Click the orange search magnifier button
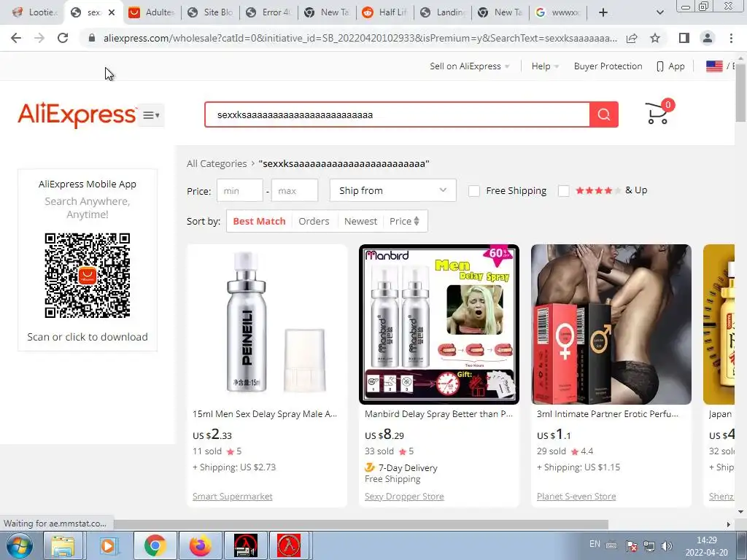 (603, 114)
